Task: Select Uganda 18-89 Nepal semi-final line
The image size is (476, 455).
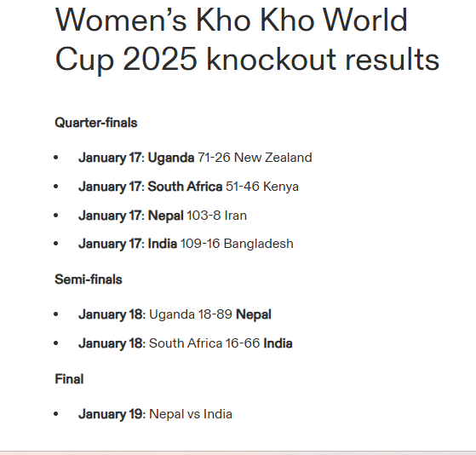Action: tap(175, 314)
